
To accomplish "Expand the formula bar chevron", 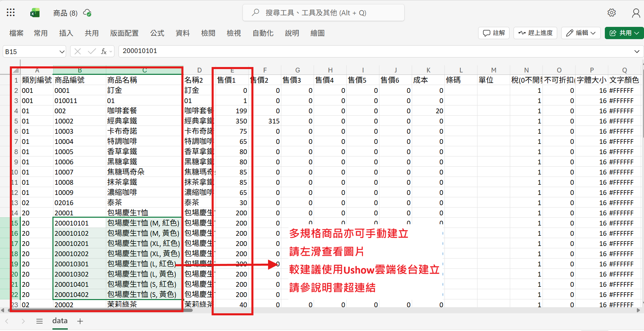I will pos(637,51).
